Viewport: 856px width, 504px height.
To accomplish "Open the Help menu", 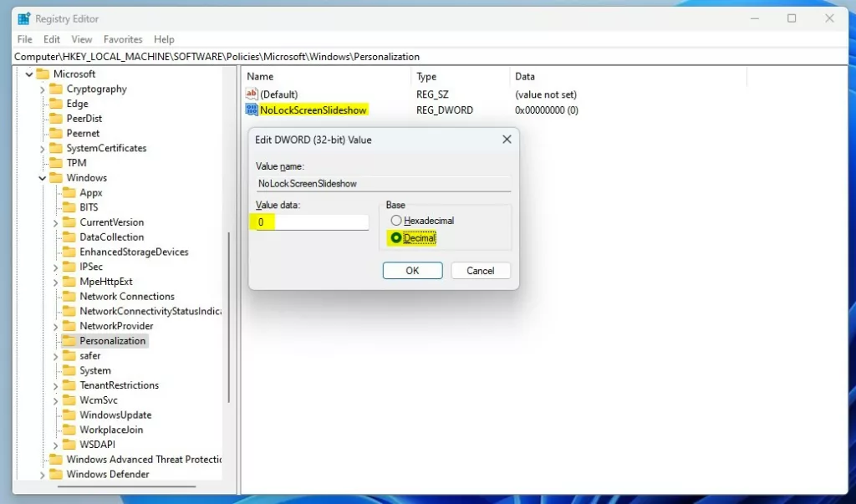I will (x=164, y=39).
